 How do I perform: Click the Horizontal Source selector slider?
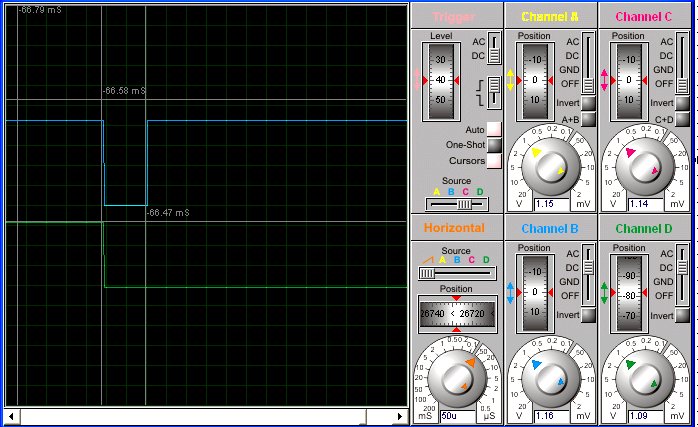[x=457, y=273]
